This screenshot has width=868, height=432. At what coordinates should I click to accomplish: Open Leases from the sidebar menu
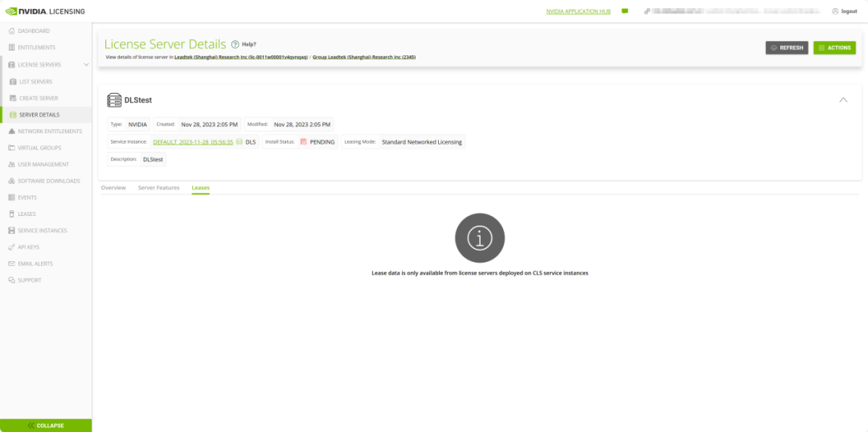click(27, 214)
